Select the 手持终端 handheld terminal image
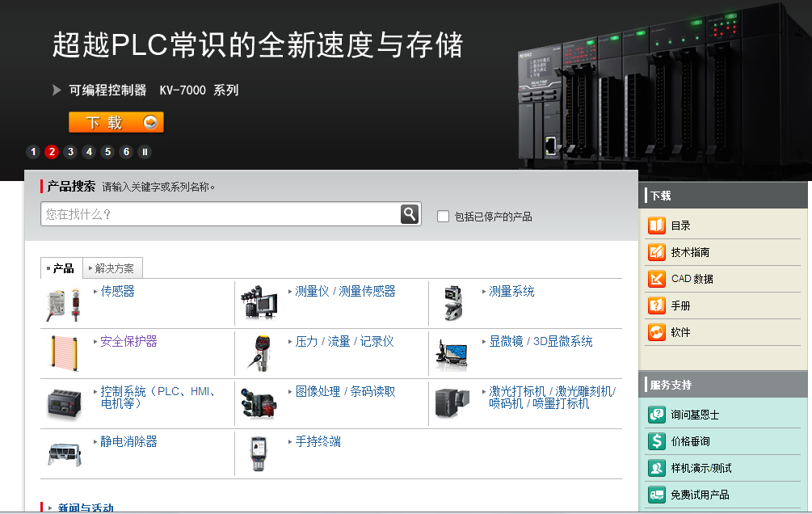The image size is (812, 514). pyautogui.click(x=259, y=454)
